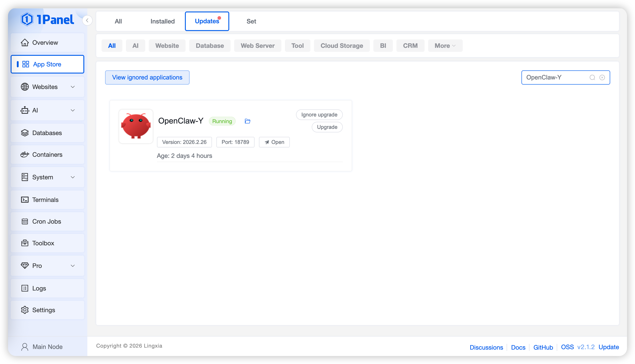Open the Toolbox section
The height and width of the screenshot is (364, 635).
(x=43, y=243)
